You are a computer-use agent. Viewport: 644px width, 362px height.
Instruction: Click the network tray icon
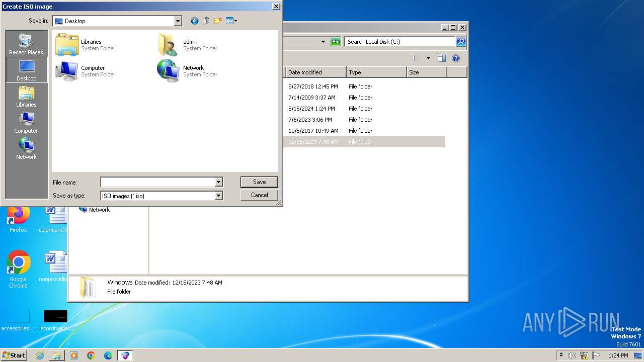(584, 355)
